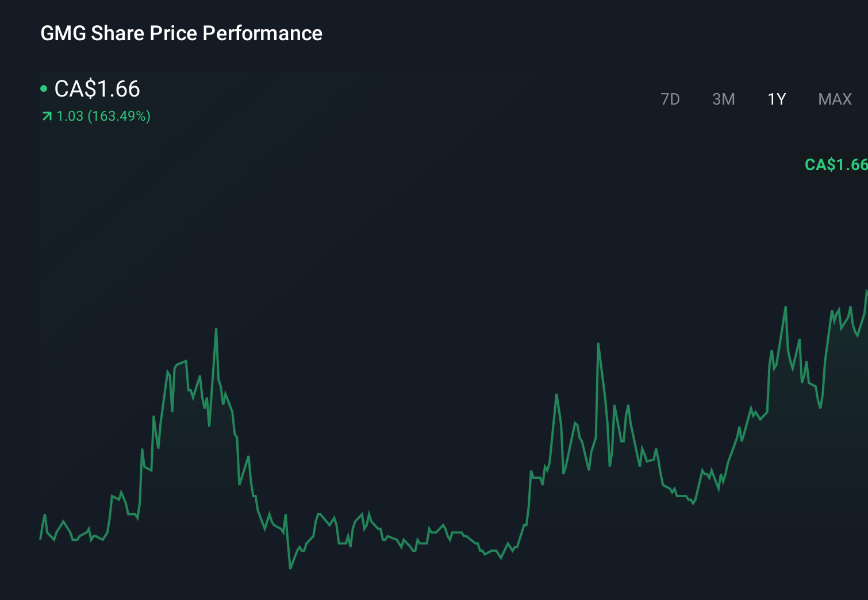
Task: Click the active 1Y range option
Action: 776,99
